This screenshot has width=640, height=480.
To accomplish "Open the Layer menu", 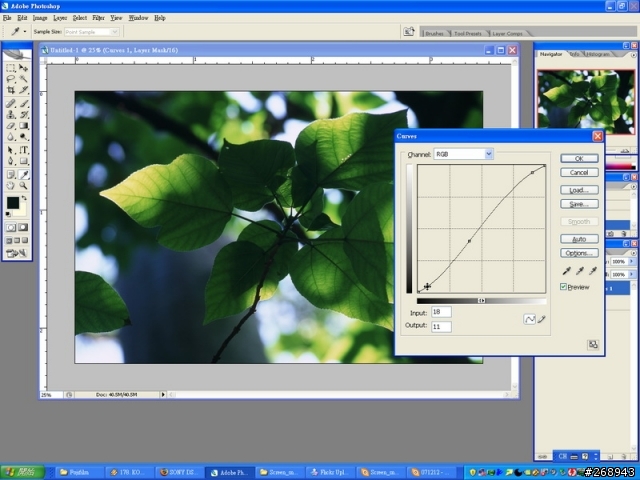I will tap(60, 18).
